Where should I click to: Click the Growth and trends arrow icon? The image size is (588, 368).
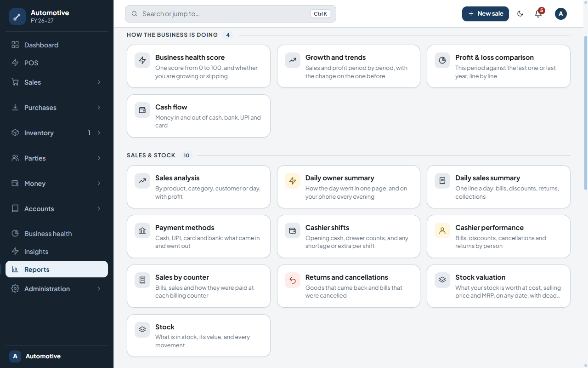[x=293, y=60]
